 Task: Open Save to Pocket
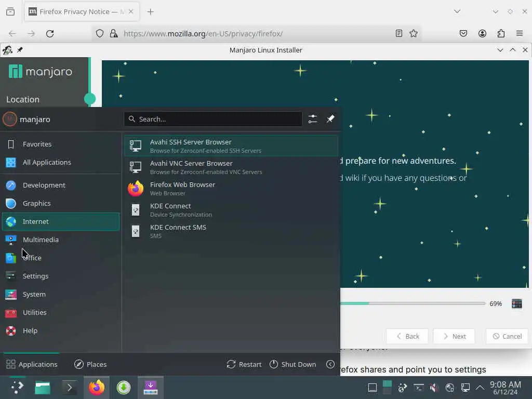(463, 33)
